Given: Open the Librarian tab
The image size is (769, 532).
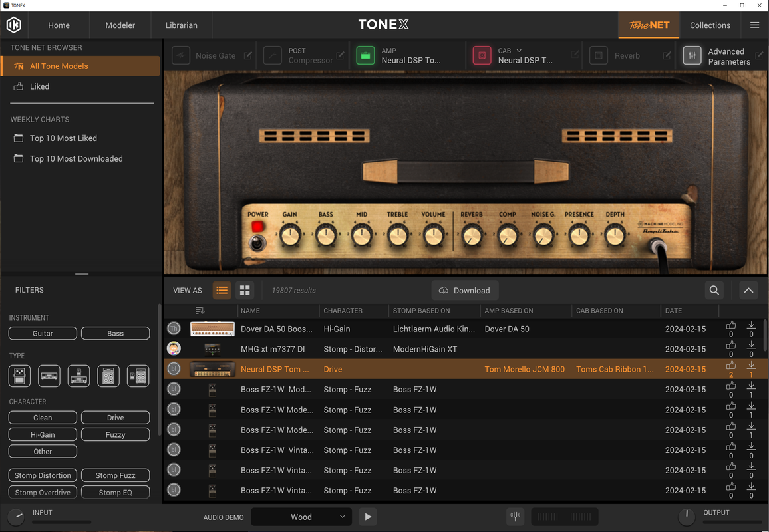Looking at the screenshot, I should point(182,25).
